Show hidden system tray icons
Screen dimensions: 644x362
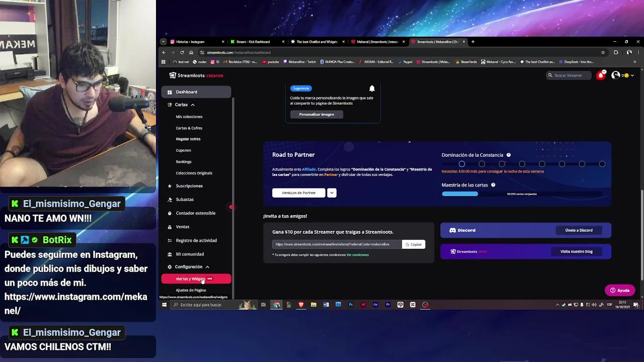tap(557, 305)
